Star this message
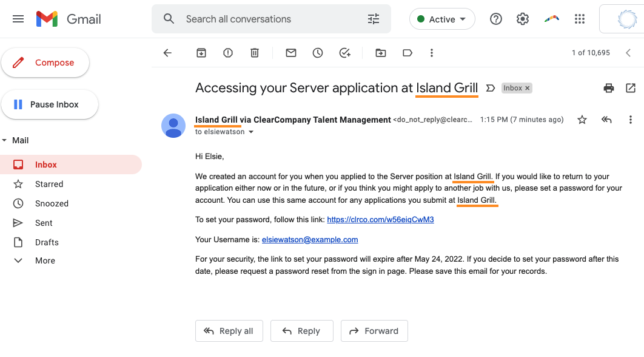Image resolution: width=644 pixels, height=357 pixels. (x=582, y=120)
